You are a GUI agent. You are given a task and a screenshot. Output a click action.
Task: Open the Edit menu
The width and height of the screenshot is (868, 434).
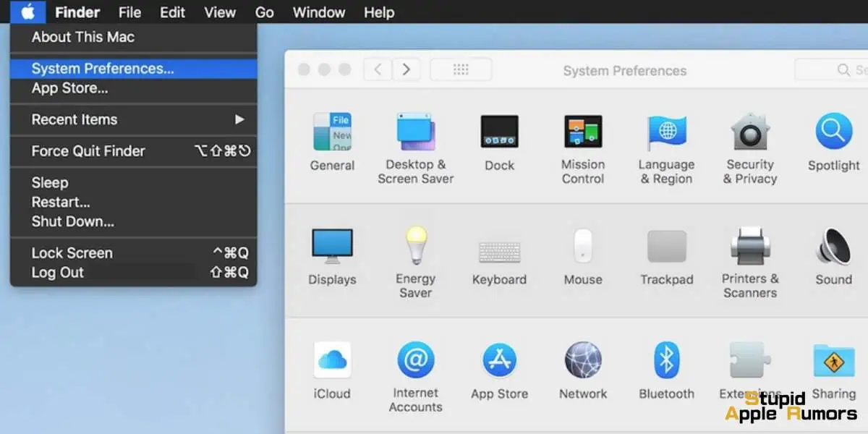pos(173,12)
